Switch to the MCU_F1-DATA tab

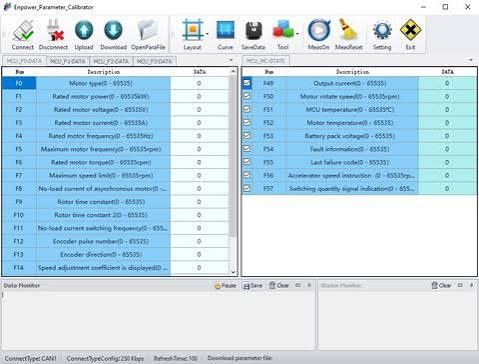click(68, 61)
